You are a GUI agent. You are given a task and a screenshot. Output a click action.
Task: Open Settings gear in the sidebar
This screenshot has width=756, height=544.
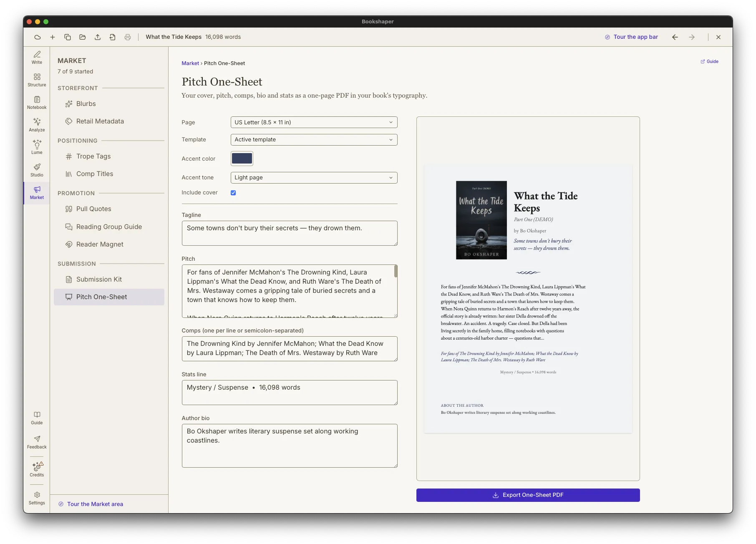tap(37, 498)
